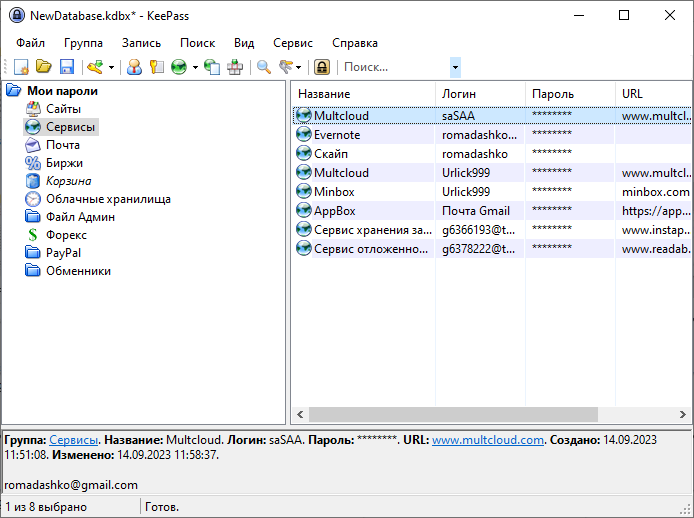Save the database using the floppy icon

coord(67,67)
